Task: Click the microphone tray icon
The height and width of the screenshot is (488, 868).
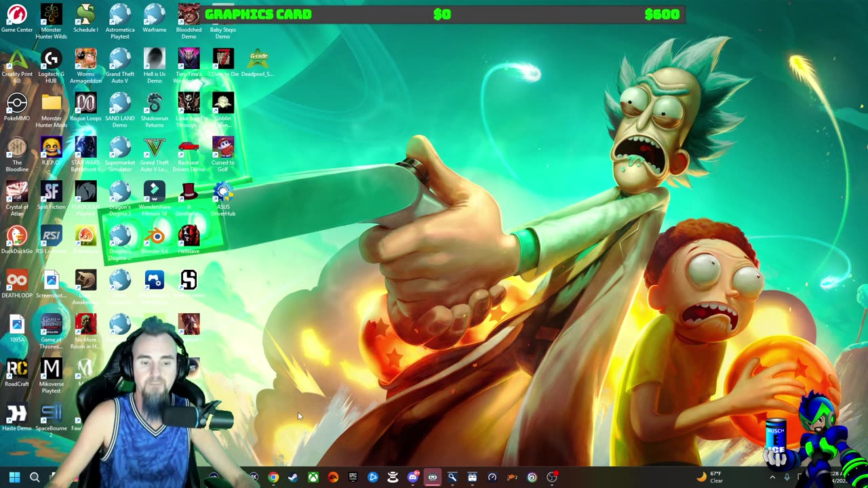Action: tap(787, 477)
